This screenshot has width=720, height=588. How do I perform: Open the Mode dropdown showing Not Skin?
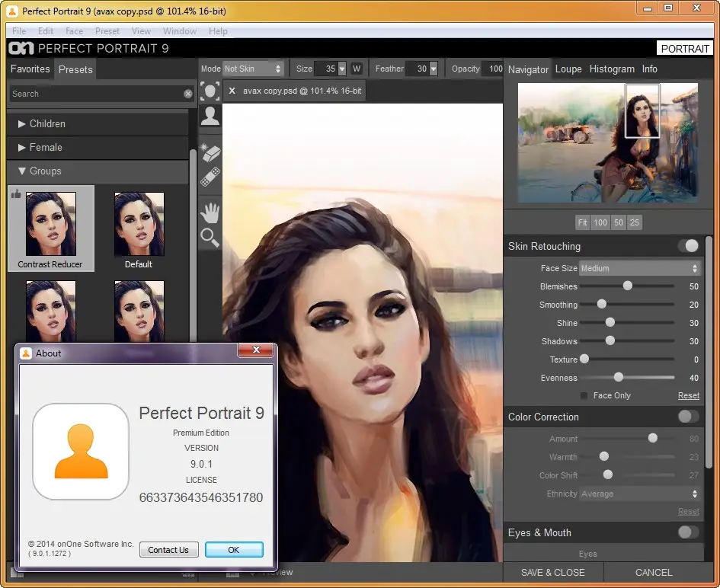(x=253, y=69)
